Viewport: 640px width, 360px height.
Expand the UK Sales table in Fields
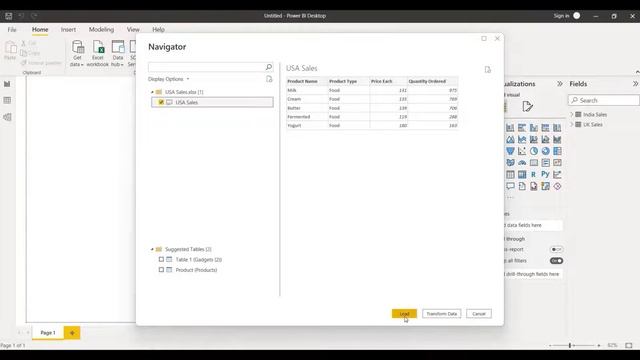572,124
